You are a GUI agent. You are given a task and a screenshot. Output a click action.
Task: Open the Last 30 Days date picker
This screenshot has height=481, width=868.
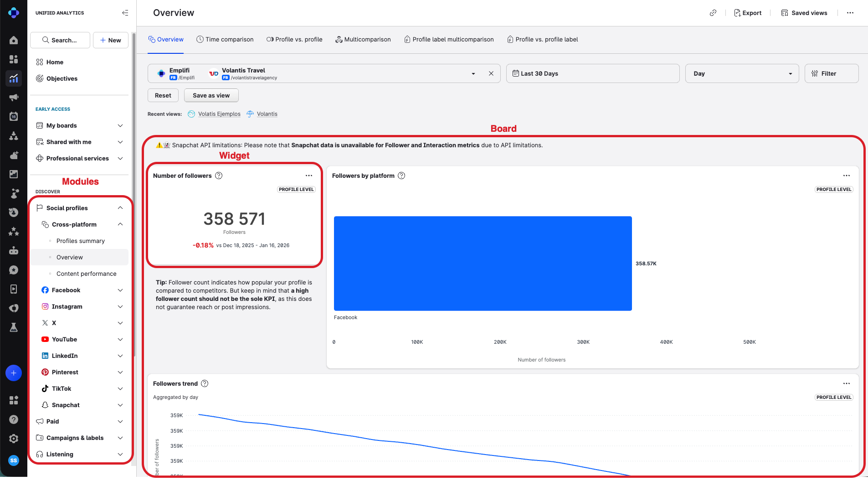tap(592, 73)
